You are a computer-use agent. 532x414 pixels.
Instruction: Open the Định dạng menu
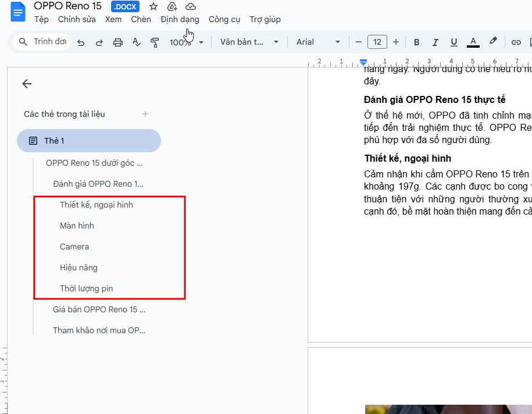pos(180,19)
